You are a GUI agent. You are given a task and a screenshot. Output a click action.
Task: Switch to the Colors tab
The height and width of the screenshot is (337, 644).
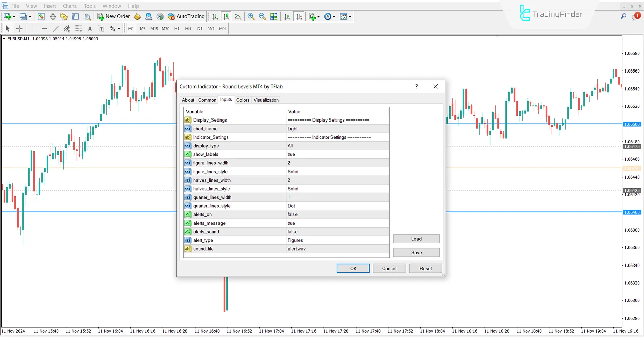(243, 100)
